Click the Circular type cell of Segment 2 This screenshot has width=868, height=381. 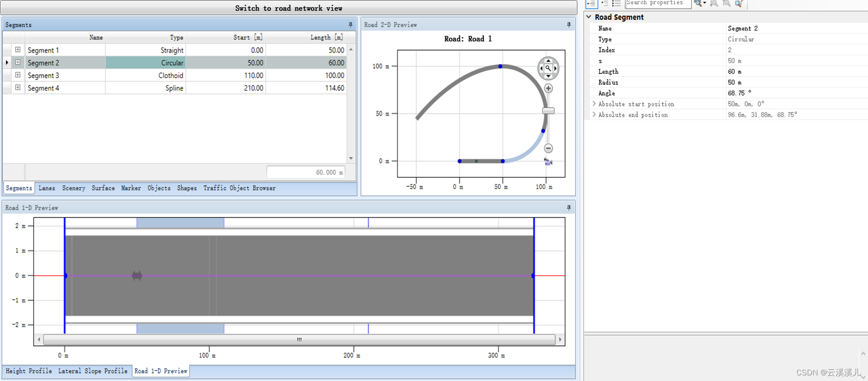(x=146, y=63)
